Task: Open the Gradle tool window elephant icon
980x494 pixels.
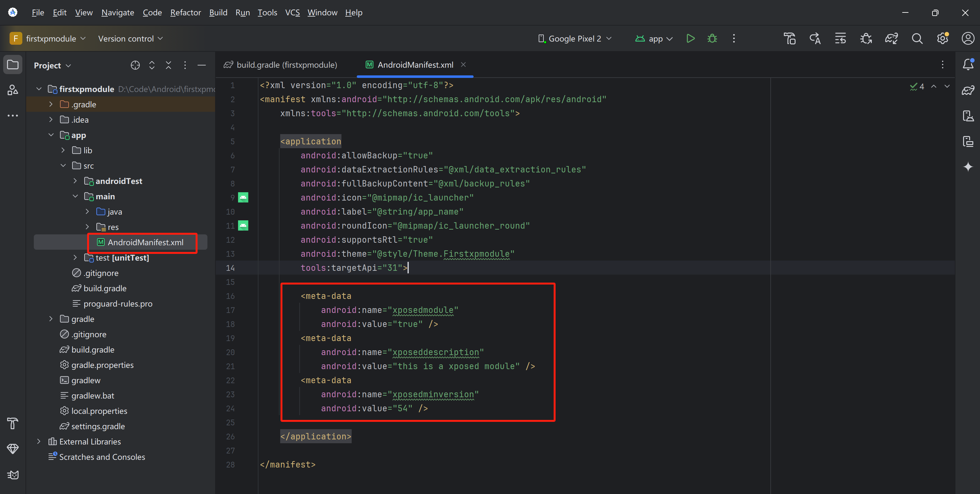Action: (968, 90)
